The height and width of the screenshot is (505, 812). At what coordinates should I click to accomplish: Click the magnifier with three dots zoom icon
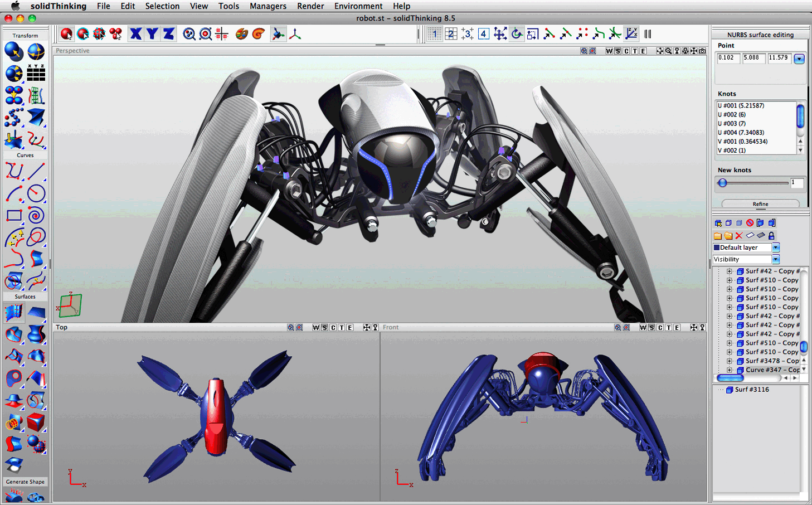pos(189,34)
